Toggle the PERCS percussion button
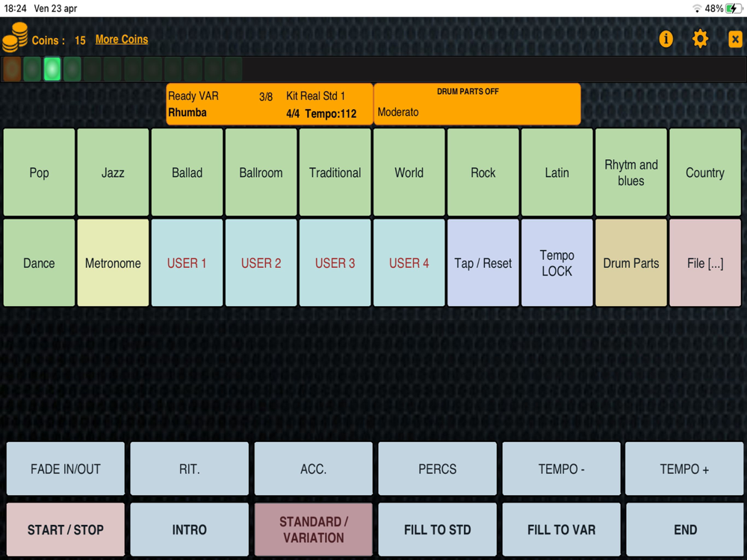The height and width of the screenshot is (560, 747). 437,469
